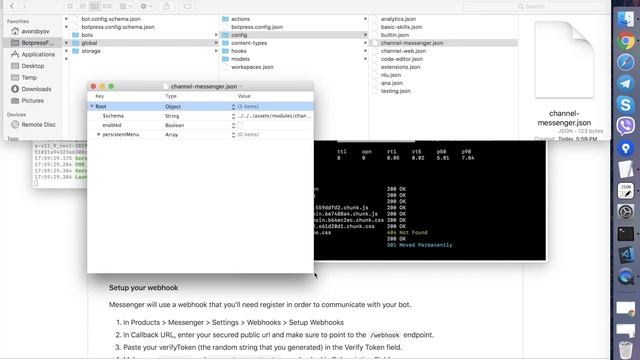Open Safari from the Dock
The image size is (640, 360).
tap(625, 62)
